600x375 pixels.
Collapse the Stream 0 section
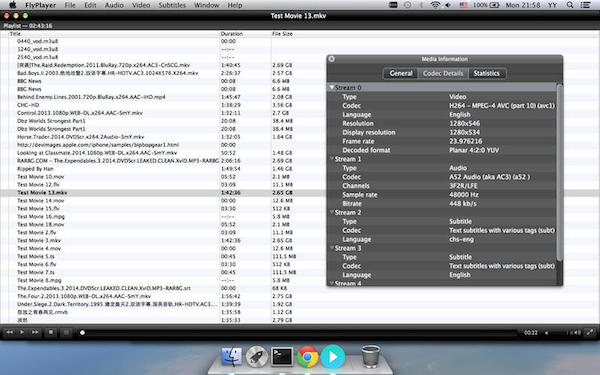tap(332, 88)
